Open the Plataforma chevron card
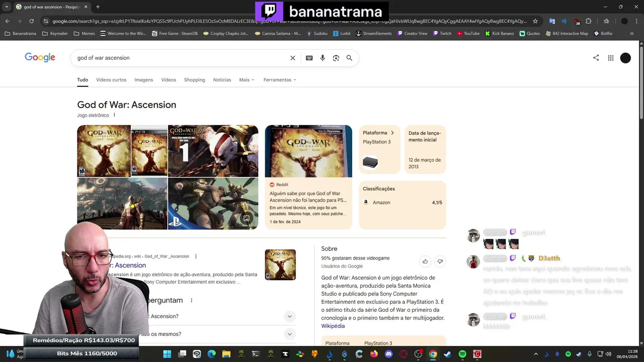644x362 pixels. click(379, 149)
